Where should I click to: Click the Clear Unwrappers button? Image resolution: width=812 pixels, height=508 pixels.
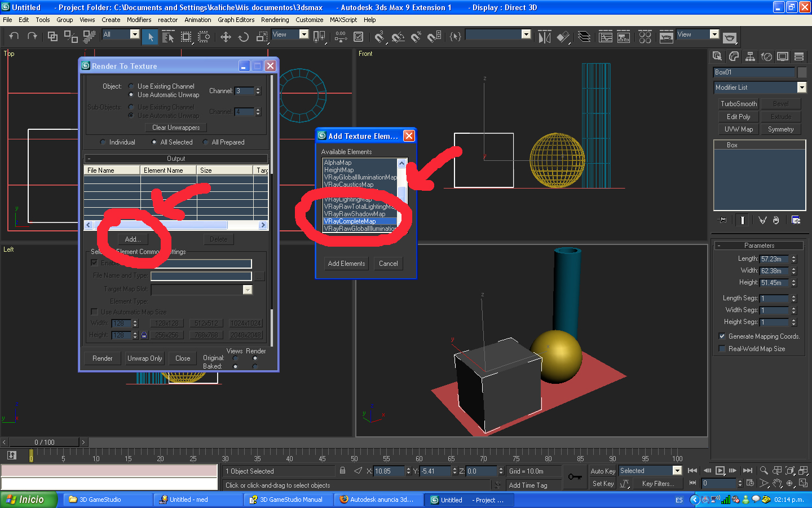click(x=176, y=128)
